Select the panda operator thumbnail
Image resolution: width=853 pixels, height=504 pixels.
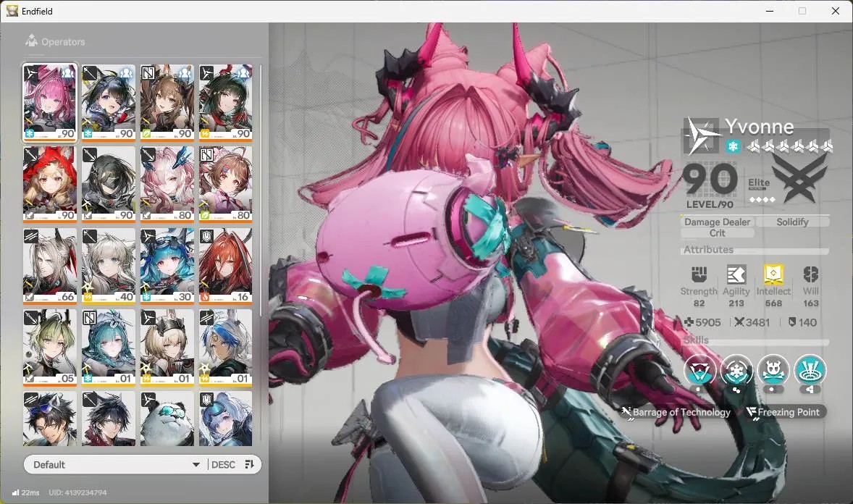pos(167,419)
